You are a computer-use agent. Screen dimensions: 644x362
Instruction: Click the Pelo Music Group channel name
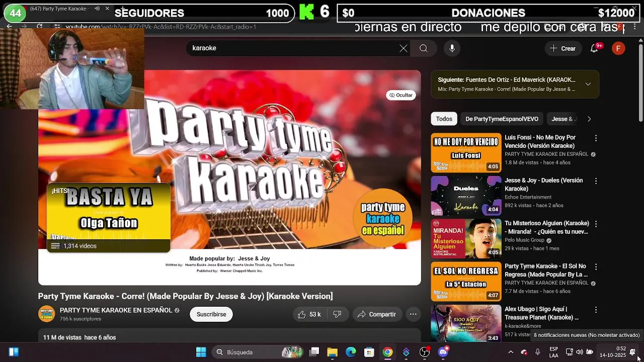(524, 240)
